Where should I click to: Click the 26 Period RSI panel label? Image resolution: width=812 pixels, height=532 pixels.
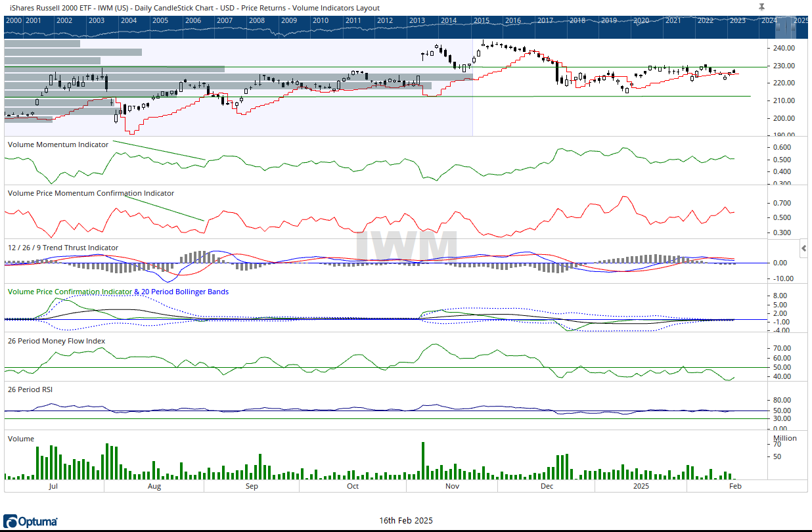(30, 389)
